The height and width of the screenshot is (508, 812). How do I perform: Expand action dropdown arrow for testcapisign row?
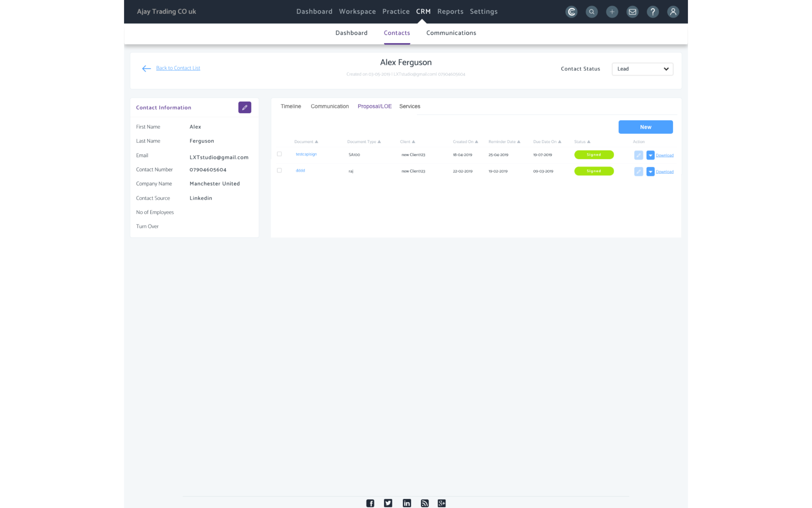650,155
